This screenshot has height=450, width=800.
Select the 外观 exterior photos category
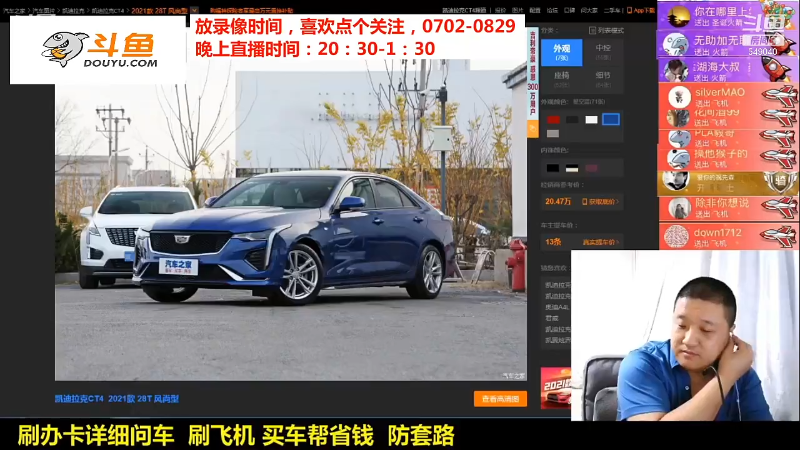pyautogui.click(x=561, y=52)
